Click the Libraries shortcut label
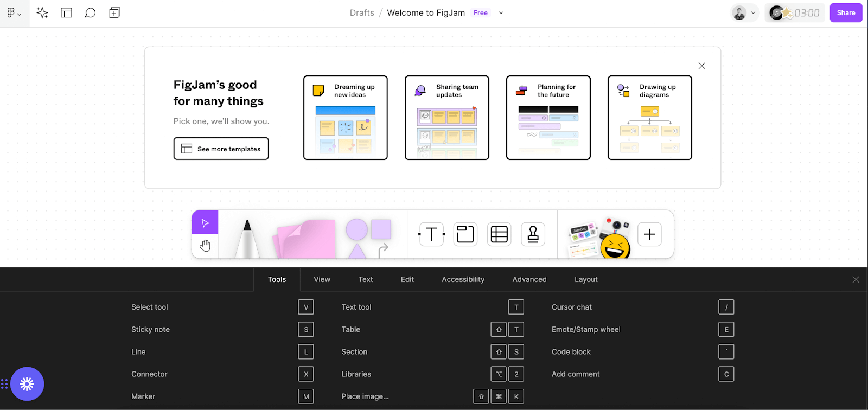Viewport: 868px width, 410px height. (356, 374)
